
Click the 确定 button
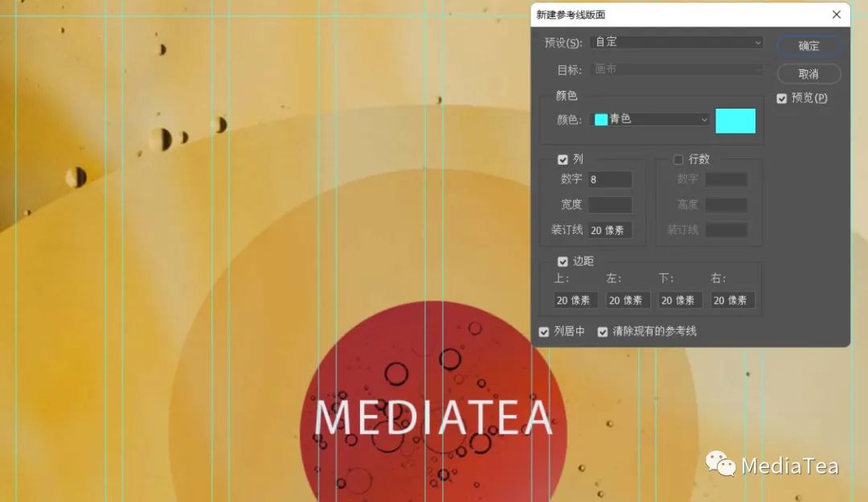809,45
